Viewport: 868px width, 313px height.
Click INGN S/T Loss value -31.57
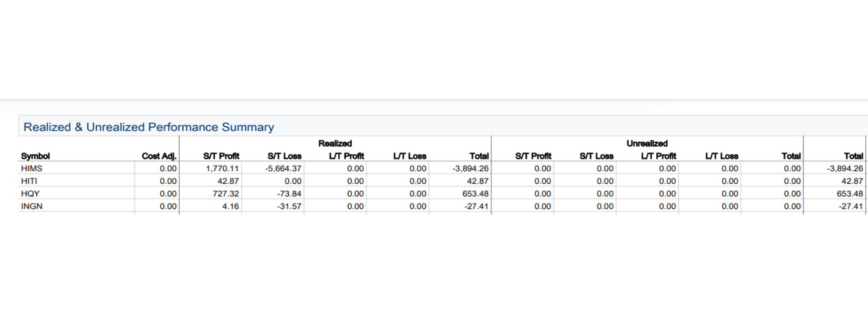point(289,206)
